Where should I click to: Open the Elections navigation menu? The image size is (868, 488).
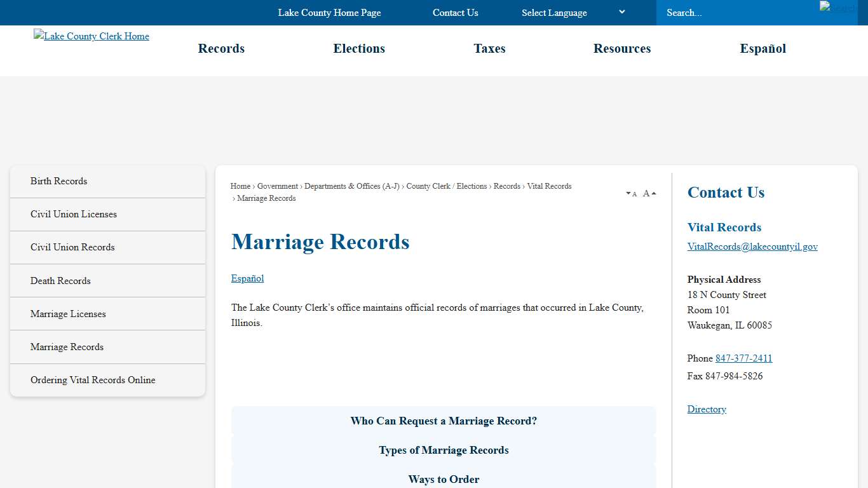click(x=359, y=48)
